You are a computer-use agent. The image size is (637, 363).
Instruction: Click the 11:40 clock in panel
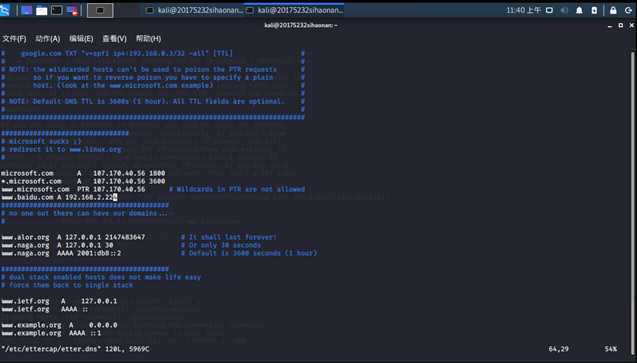(523, 10)
